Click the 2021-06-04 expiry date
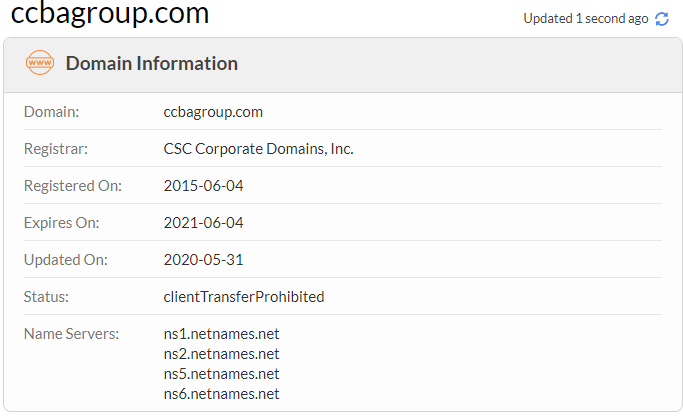Image resolution: width=683 pixels, height=416 pixels. coord(203,223)
